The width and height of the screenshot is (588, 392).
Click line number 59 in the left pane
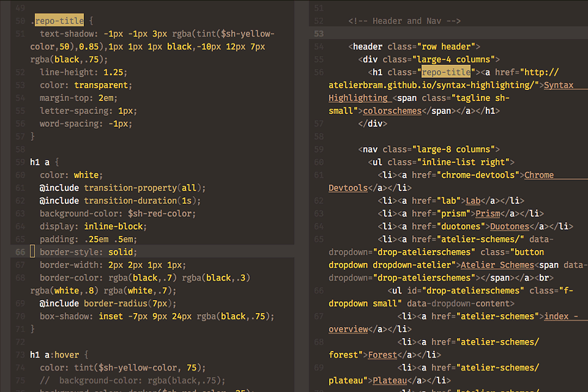click(20, 162)
